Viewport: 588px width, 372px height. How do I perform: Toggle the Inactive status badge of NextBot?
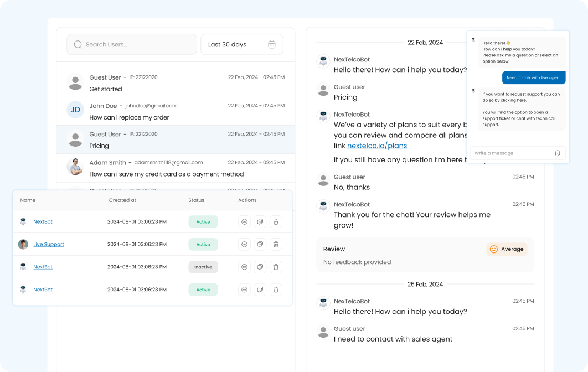pos(203,267)
